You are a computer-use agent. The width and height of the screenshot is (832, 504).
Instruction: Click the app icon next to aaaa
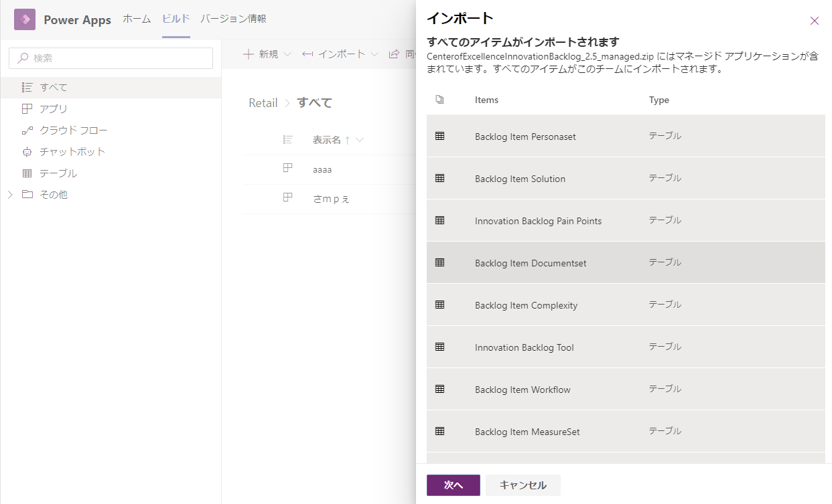[288, 169]
